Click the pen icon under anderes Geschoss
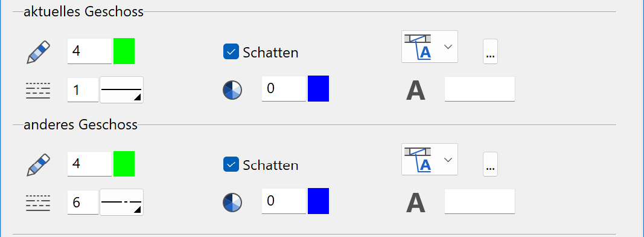The image size is (644, 237). pos(38,165)
